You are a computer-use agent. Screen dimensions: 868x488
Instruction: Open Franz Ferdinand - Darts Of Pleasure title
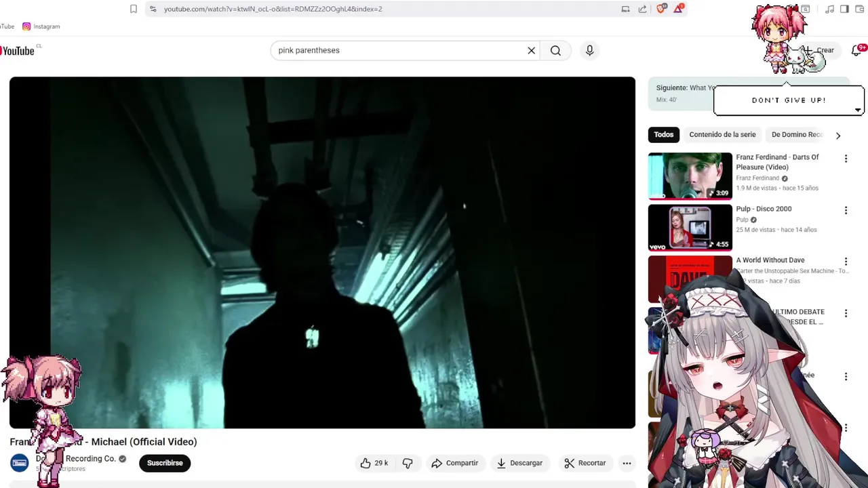click(777, 162)
